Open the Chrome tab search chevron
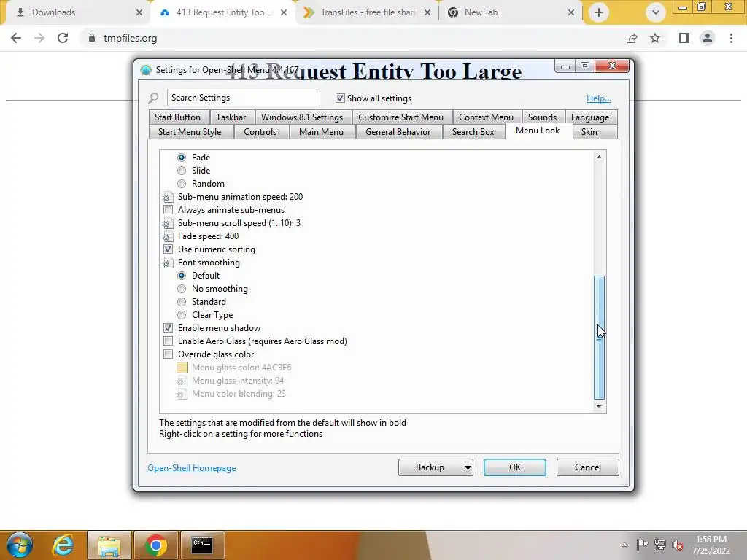 point(656,12)
